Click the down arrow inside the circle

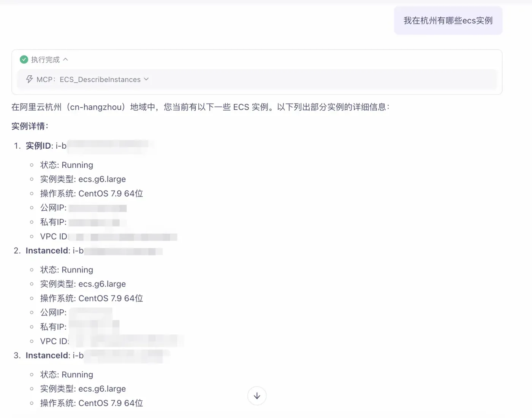[x=257, y=396]
